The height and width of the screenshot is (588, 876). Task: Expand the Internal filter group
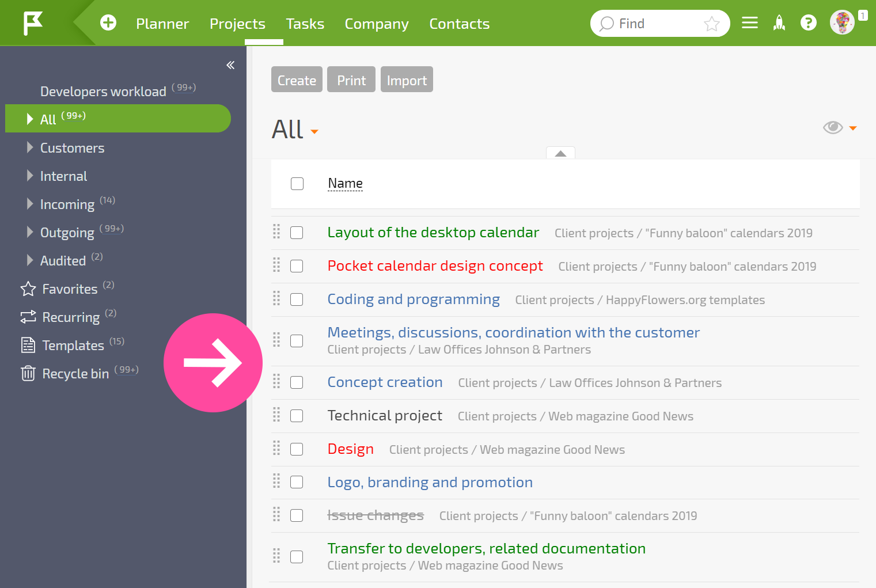pos(30,176)
